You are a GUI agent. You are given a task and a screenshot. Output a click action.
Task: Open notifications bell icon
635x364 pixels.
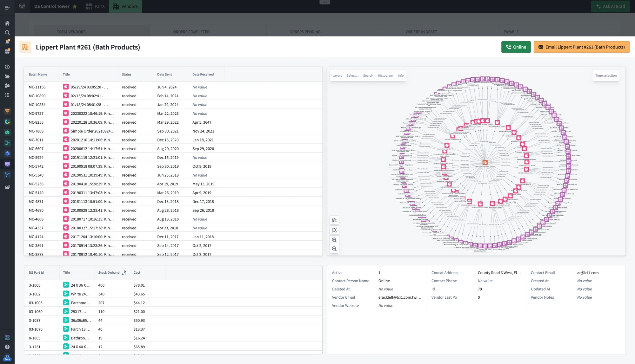[x=7, y=42]
